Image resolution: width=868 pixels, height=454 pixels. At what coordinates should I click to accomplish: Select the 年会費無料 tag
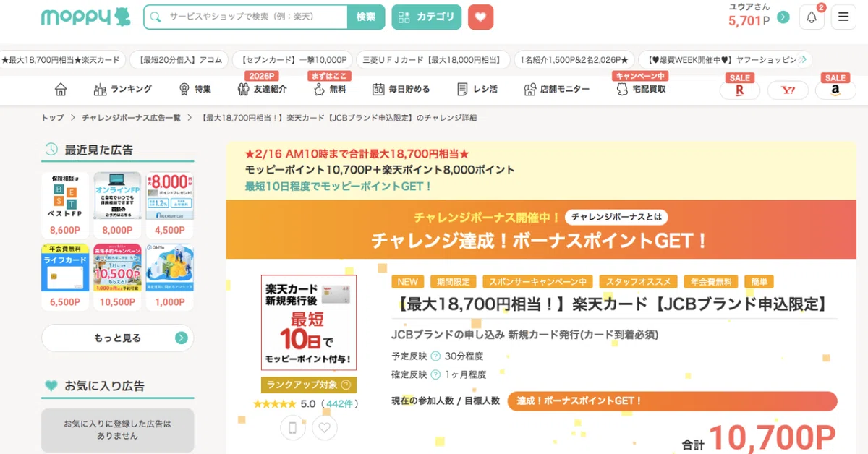710,282
